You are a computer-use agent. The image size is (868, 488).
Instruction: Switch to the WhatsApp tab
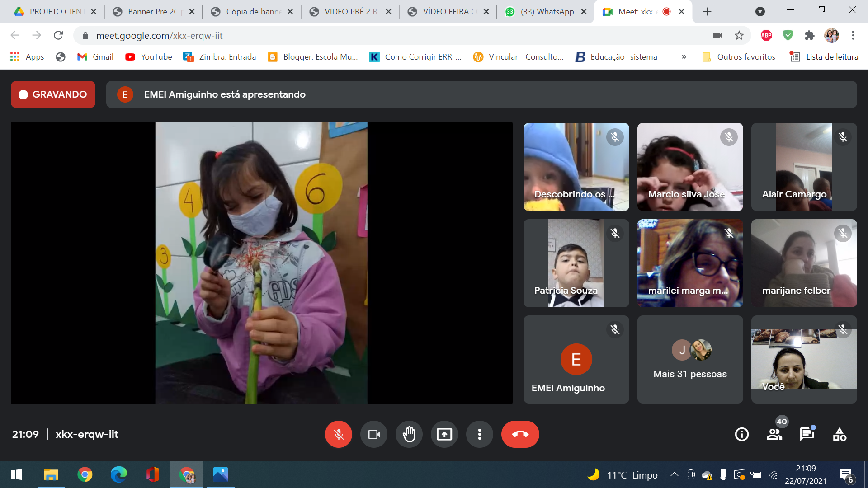[547, 12]
